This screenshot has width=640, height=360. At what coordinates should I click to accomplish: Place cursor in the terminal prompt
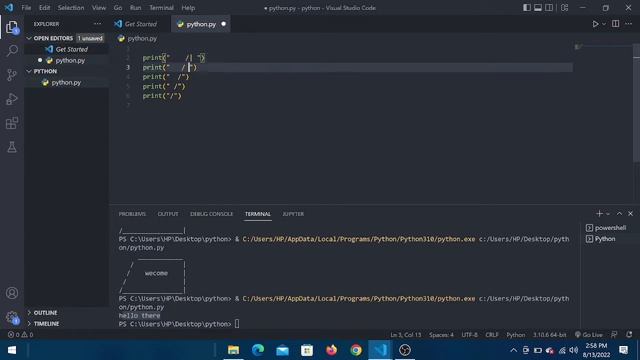237,324
